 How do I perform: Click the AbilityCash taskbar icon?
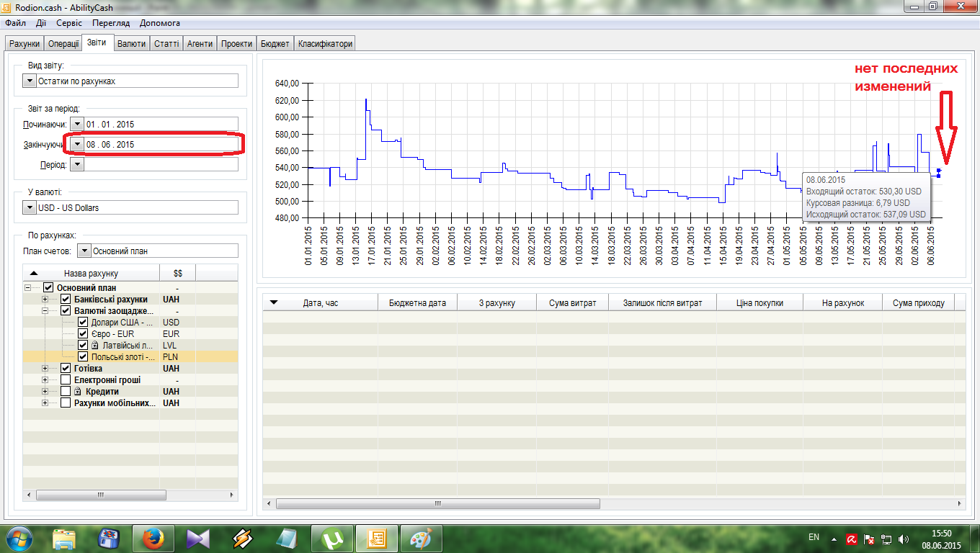tap(376, 538)
